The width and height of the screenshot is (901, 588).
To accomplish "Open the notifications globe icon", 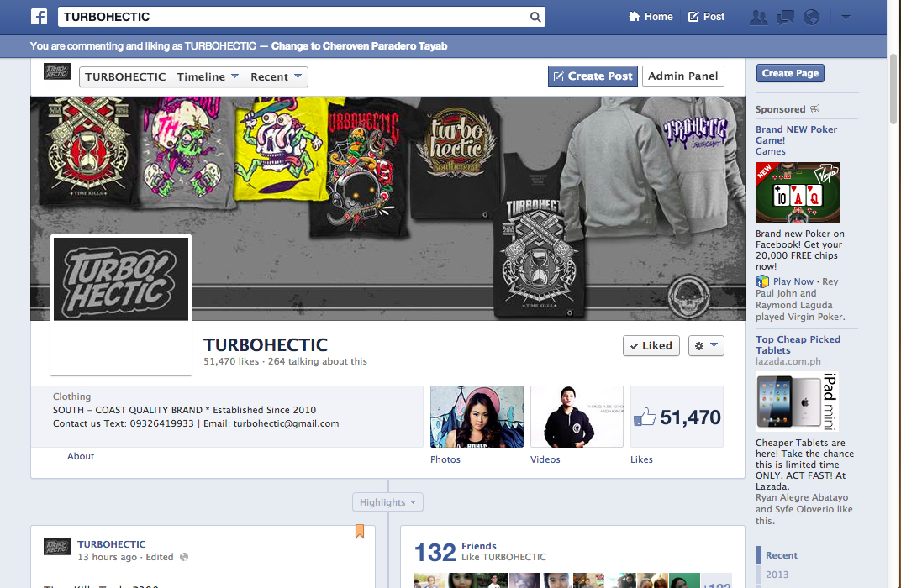I will 811,18.
